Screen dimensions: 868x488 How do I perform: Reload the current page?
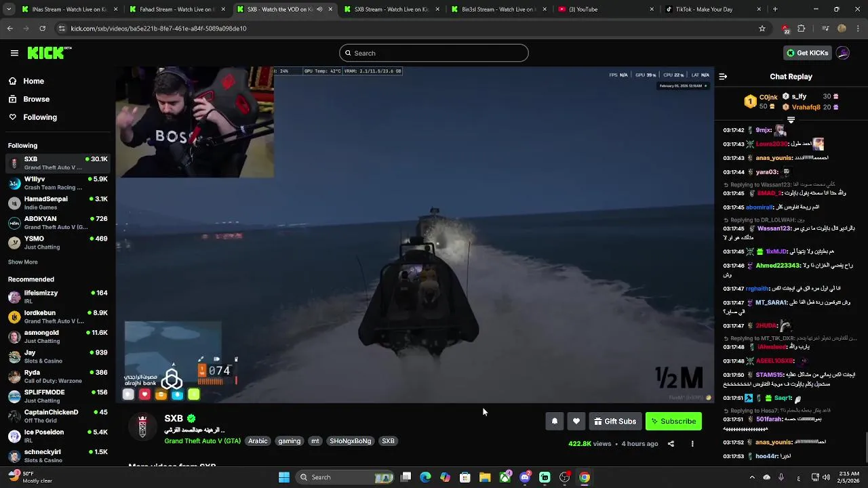pyautogui.click(x=42, y=28)
